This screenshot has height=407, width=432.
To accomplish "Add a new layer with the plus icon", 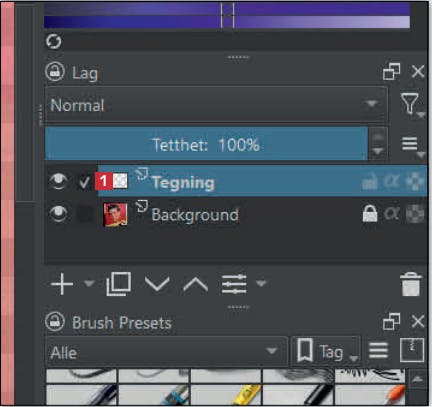I will 62,284.
